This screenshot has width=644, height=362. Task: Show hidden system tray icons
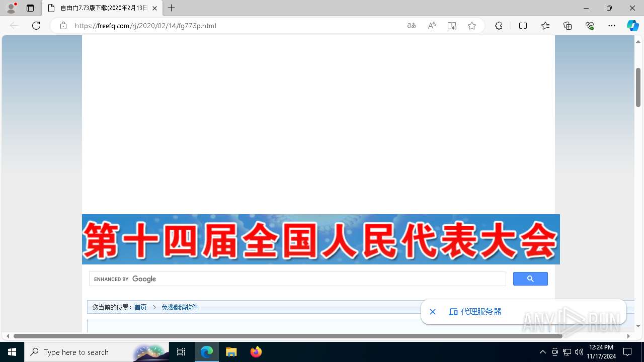click(542, 352)
